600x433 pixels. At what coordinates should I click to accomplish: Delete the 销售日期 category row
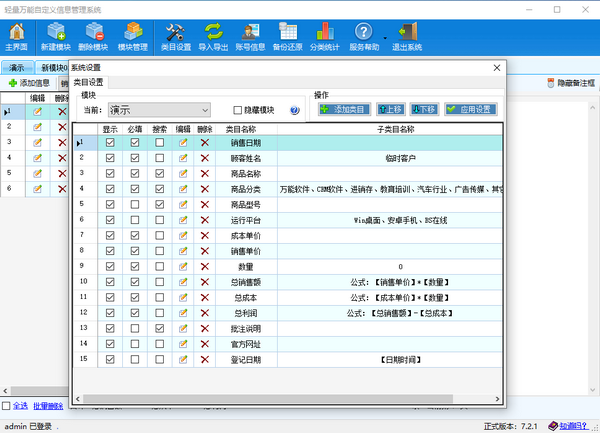click(205, 143)
